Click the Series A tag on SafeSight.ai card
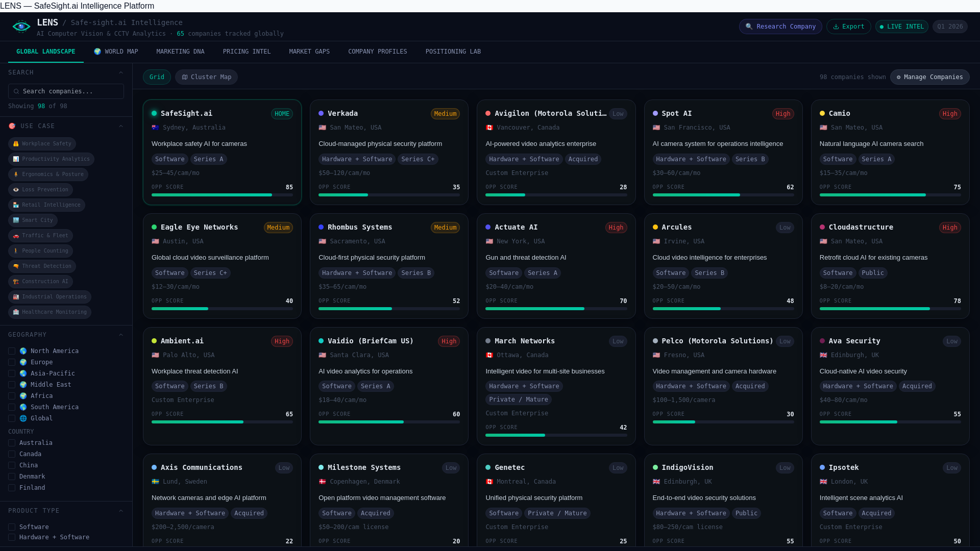Image resolution: width=980 pixels, height=551 pixels. tap(208, 159)
